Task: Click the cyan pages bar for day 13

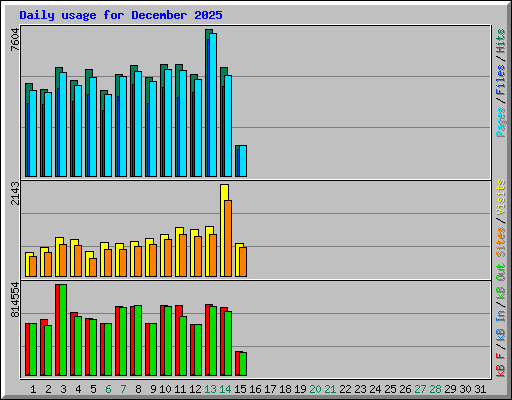Action: pos(213,105)
